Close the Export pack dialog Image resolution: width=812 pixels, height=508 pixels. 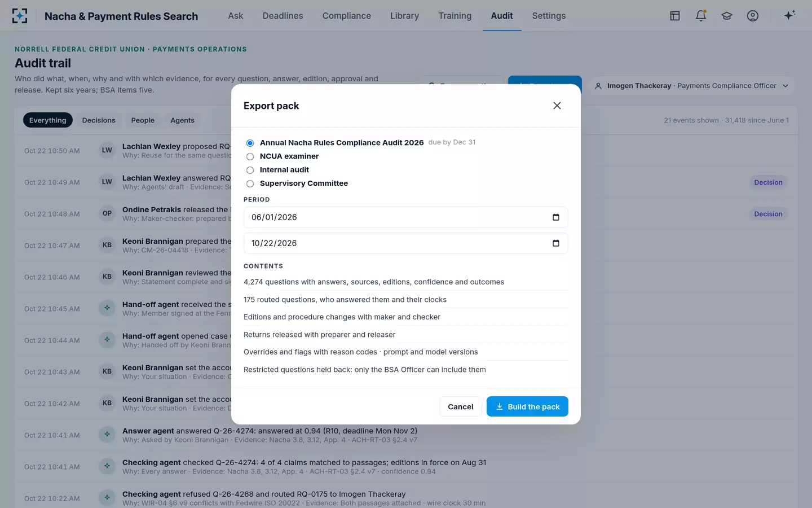coord(557,106)
